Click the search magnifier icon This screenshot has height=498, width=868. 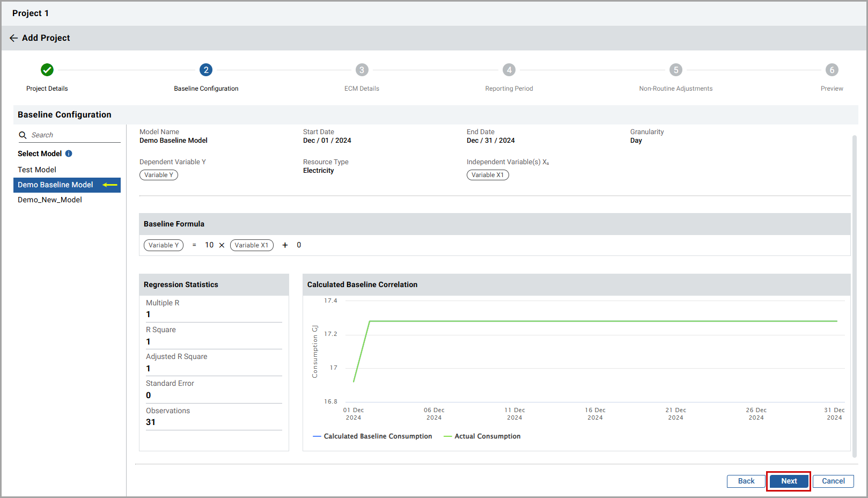click(x=23, y=135)
